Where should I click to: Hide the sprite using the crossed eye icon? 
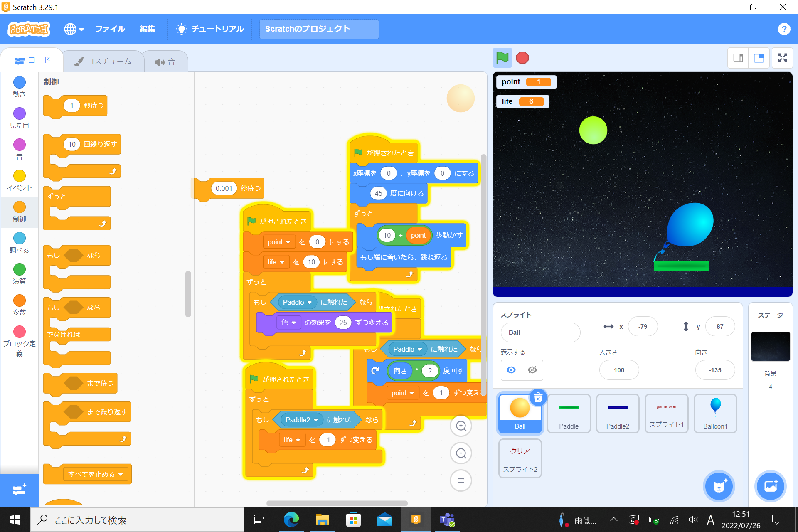(532, 370)
